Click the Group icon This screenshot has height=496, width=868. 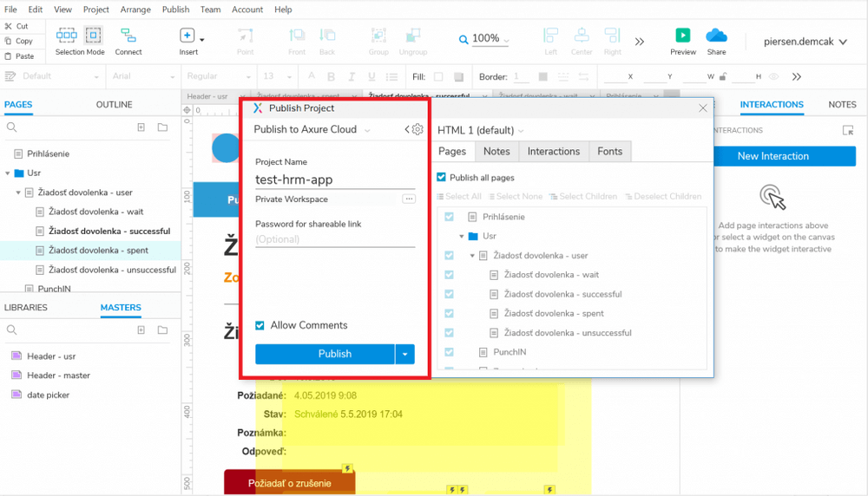click(378, 36)
